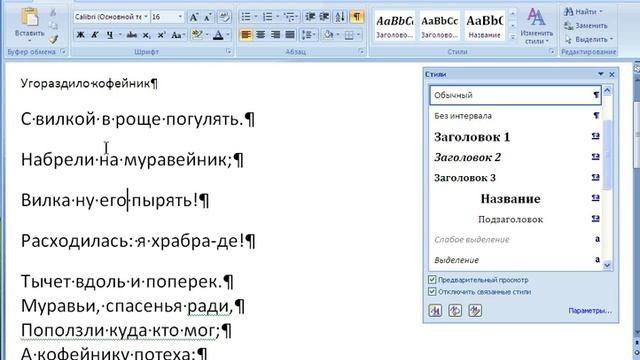Apply the Заголовок 2 style from the pane

pyautogui.click(x=515, y=157)
